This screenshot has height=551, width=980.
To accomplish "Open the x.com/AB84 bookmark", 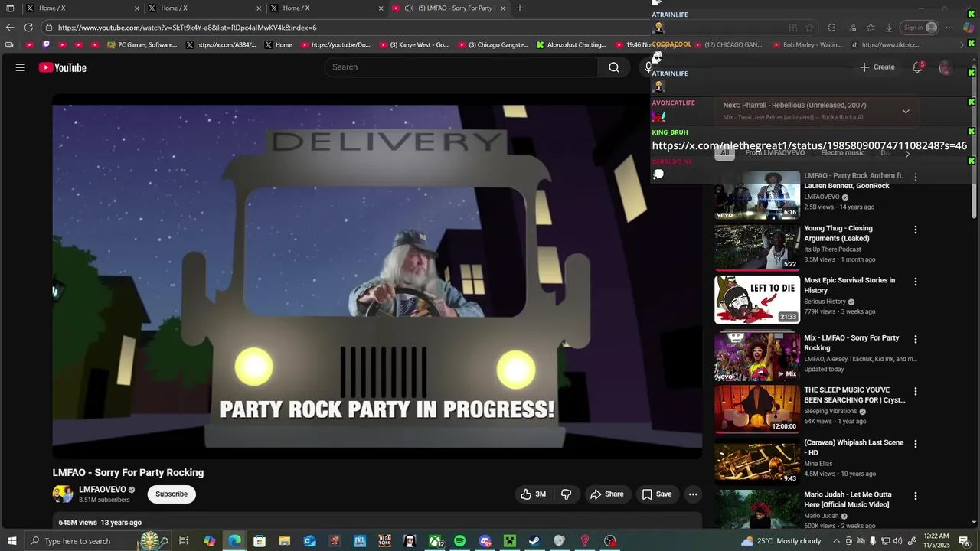I will tap(220, 45).
